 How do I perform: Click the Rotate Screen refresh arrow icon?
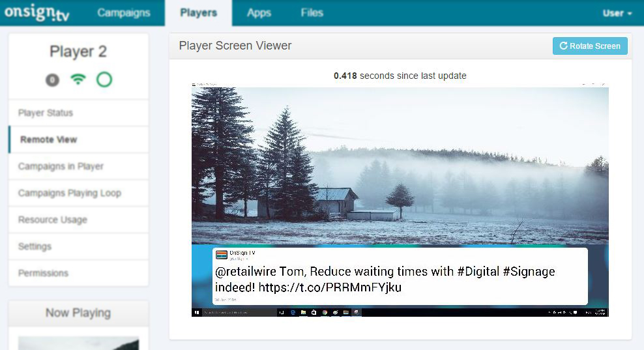pos(563,46)
